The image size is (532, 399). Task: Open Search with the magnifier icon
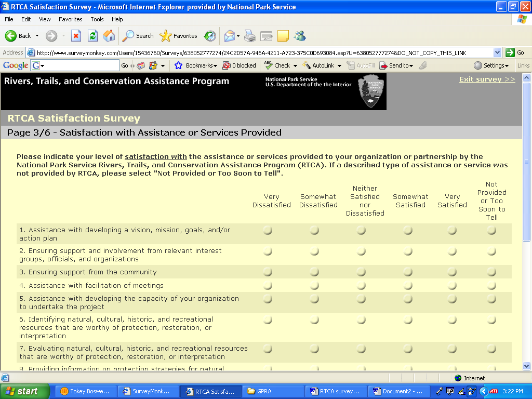128,36
